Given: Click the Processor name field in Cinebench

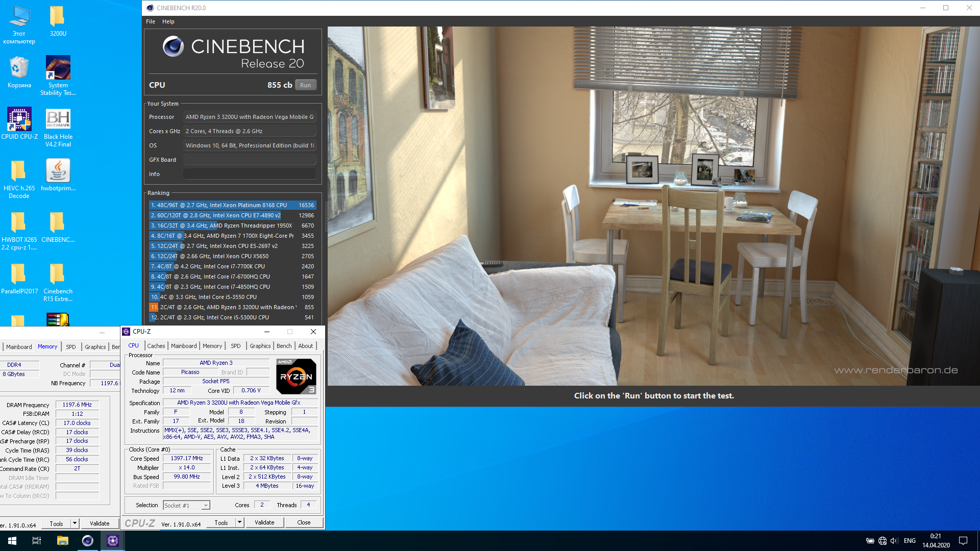Looking at the screenshot, I should click(250, 117).
